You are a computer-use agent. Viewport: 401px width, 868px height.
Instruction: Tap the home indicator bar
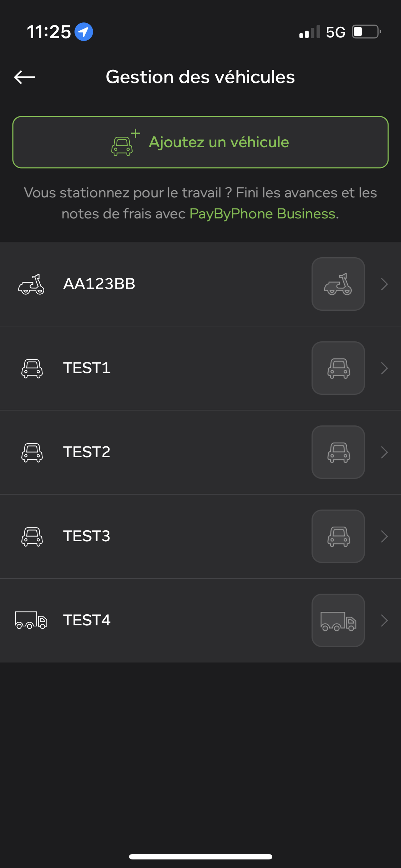(201, 857)
